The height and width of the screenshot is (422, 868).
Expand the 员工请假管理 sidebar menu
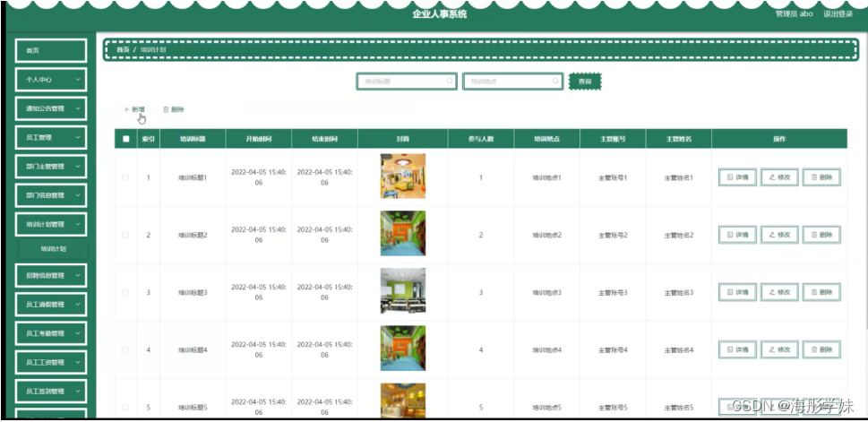pyautogui.click(x=51, y=304)
